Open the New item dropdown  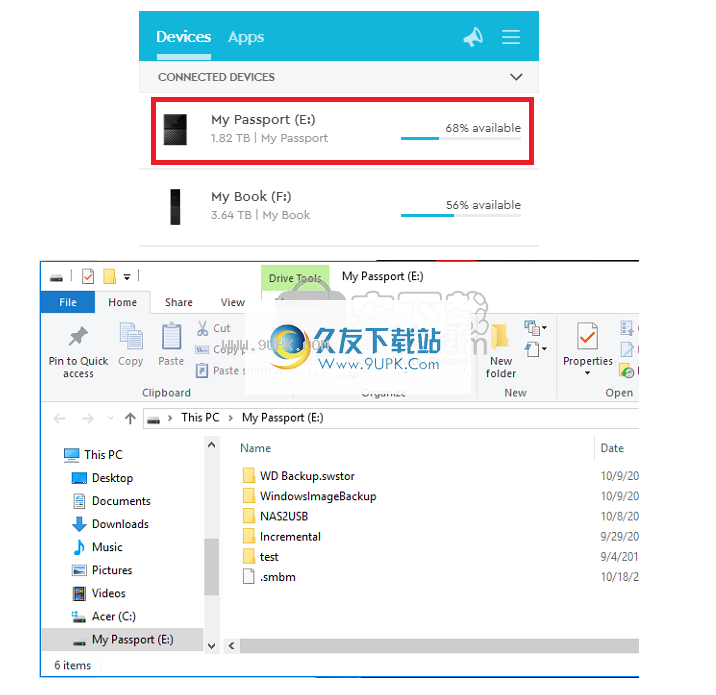click(x=535, y=328)
